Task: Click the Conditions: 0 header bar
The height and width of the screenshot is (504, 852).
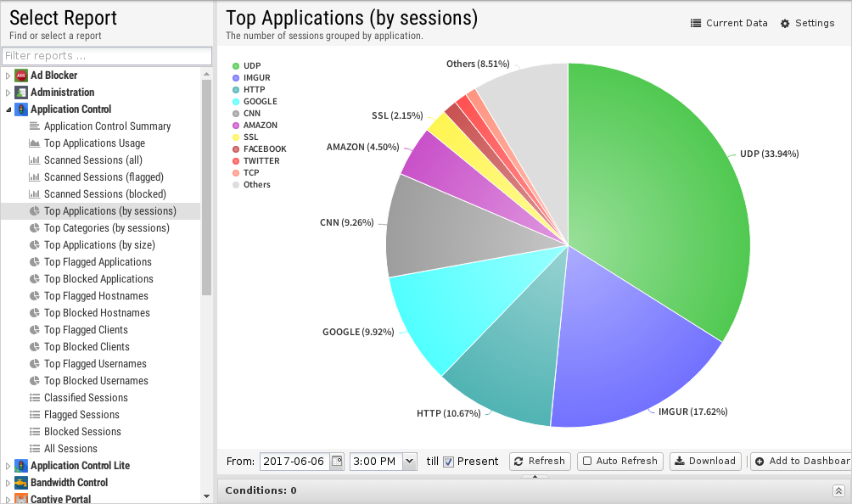Action: tap(534, 491)
